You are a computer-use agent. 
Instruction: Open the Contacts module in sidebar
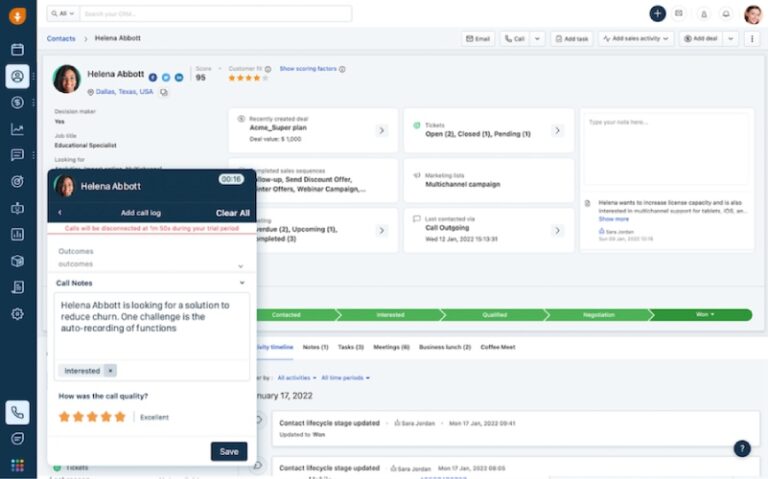click(x=17, y=76)
